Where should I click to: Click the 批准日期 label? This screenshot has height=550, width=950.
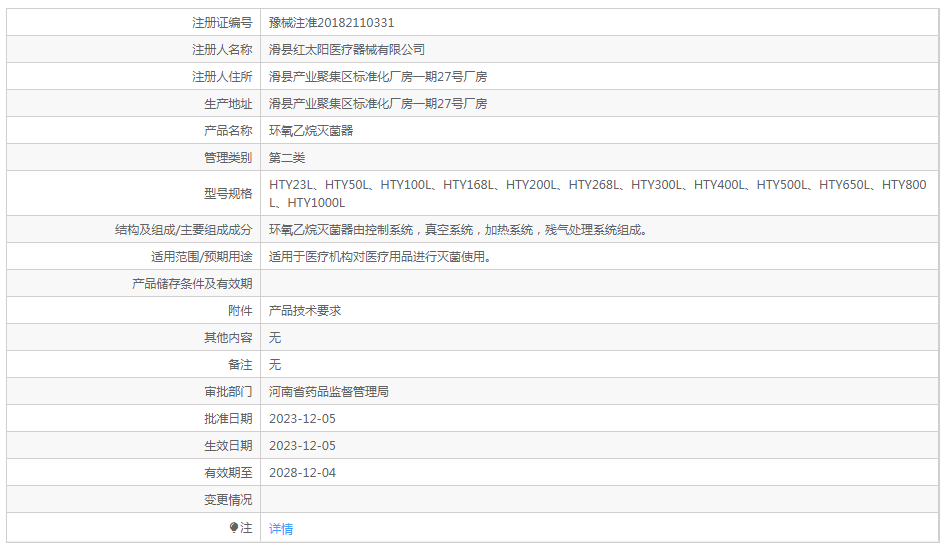pyautogui.click(x=228, y=419)
